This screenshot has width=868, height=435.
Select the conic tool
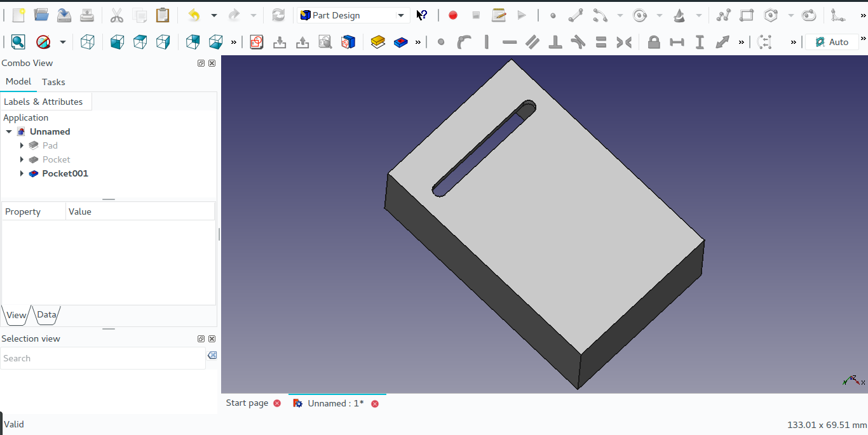[679, 15]
